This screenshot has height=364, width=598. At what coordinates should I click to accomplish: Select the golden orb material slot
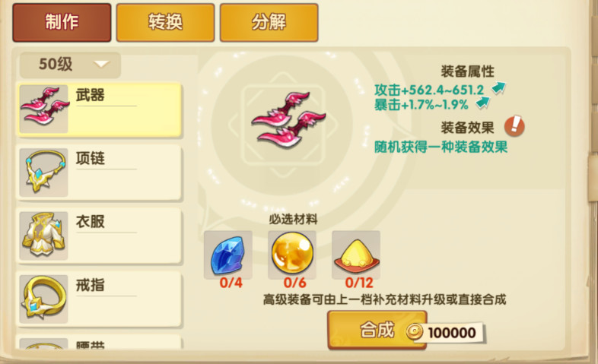pos(292,255)
